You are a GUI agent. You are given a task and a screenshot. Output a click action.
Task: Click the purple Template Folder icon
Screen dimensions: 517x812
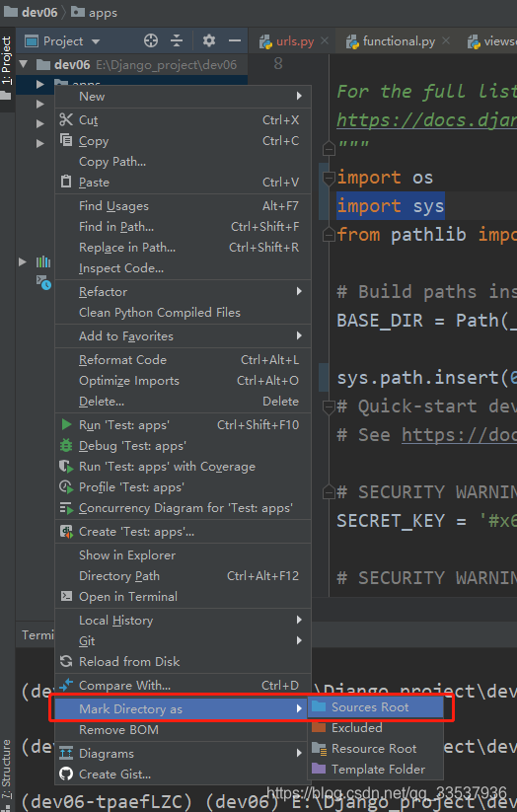click(319, 769)
